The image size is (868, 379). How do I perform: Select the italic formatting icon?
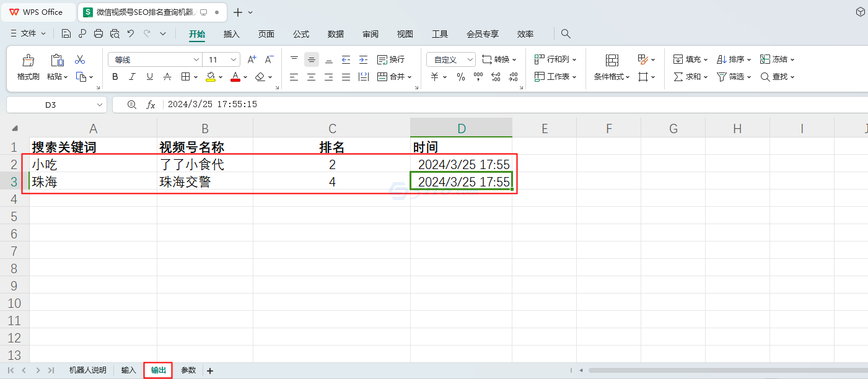pos(131,77)
